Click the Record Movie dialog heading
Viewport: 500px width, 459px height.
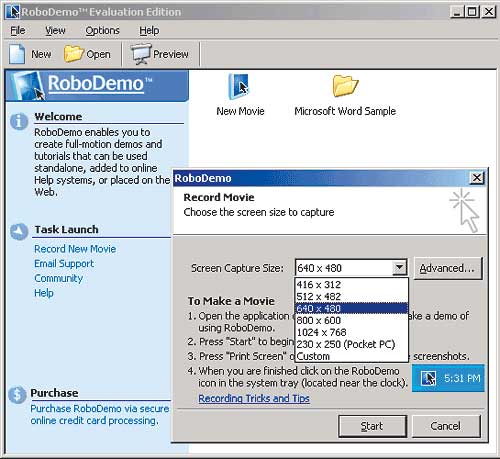click(x=219, y=197)
